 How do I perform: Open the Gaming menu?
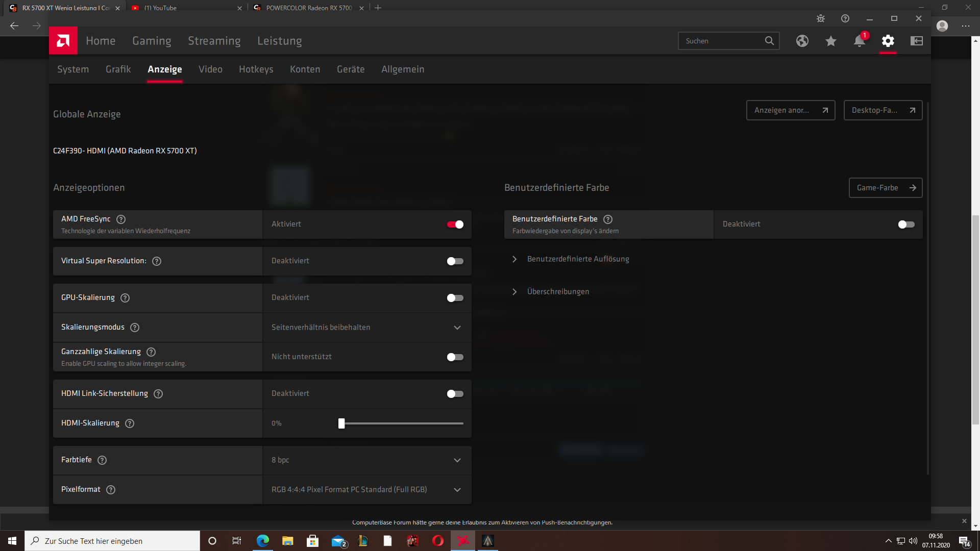coord(152,41)
